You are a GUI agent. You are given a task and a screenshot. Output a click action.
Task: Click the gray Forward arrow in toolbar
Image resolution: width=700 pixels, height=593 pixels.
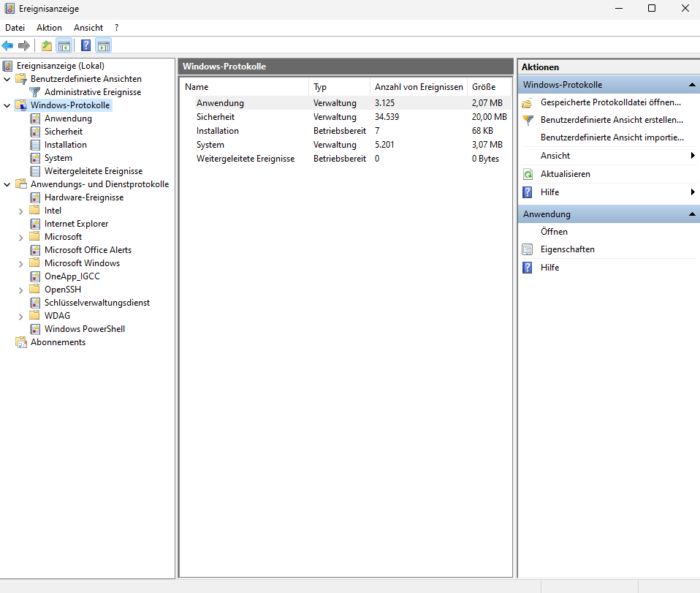pos(24,45)
